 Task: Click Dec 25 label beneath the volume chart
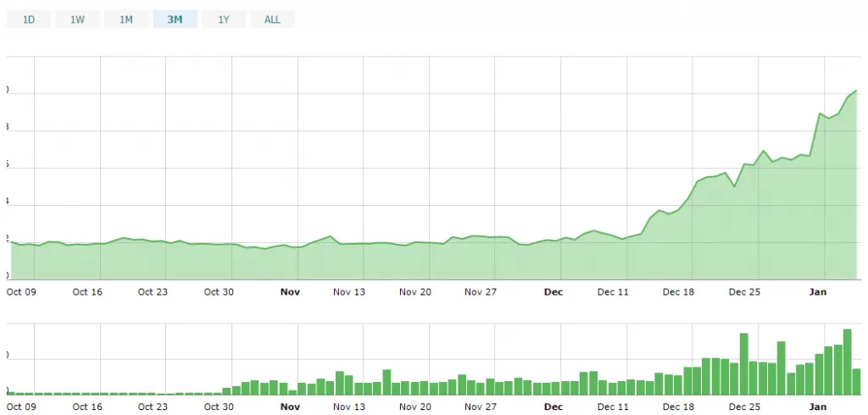click(744, 407)
